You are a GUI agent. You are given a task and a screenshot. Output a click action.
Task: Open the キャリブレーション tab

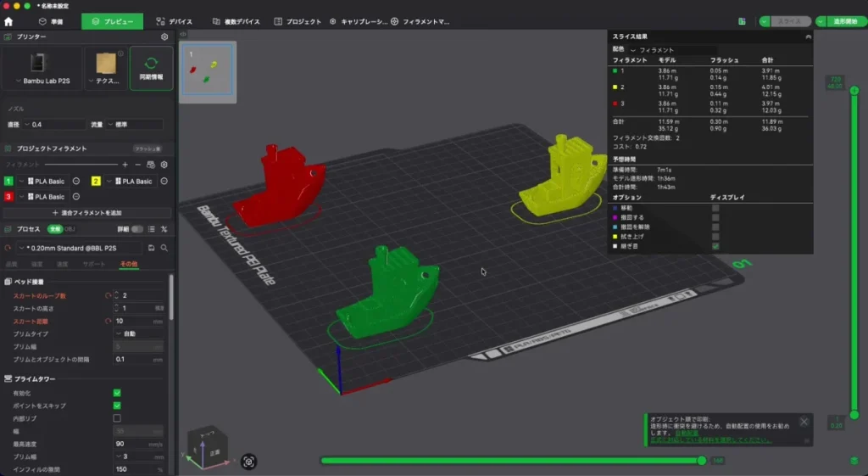point(359,21)
